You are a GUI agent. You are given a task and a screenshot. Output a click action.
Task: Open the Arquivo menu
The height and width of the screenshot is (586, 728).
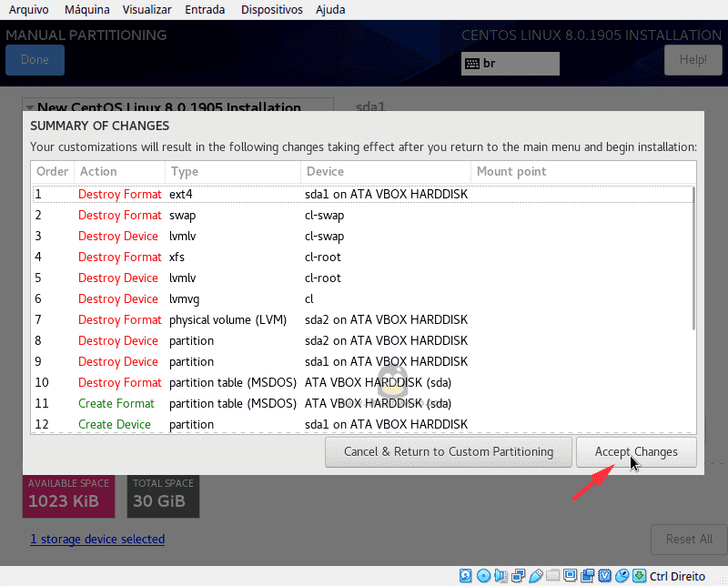(29, 9)
